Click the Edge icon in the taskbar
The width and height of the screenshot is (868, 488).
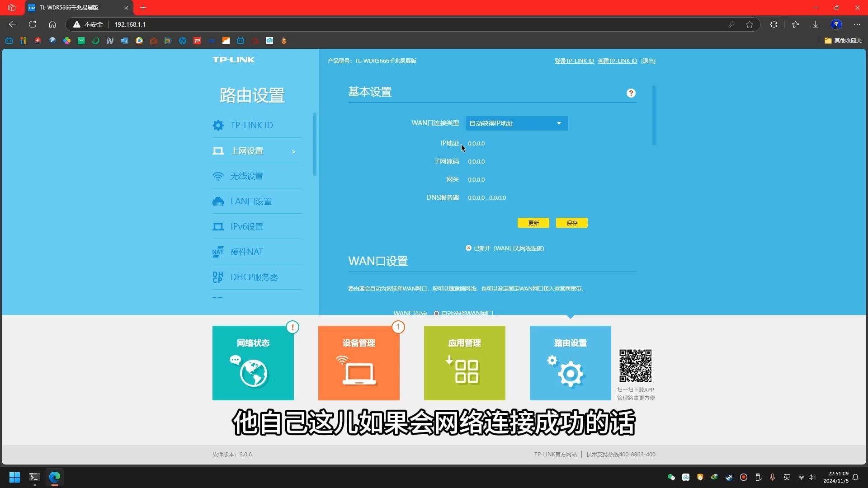pos(54,477)
